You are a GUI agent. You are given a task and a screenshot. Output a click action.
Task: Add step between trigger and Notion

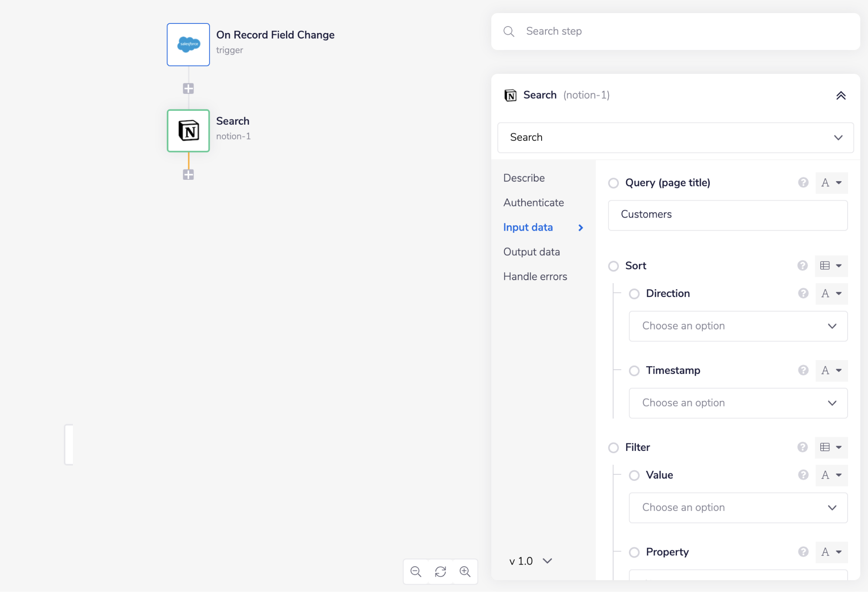pos(188,89)
